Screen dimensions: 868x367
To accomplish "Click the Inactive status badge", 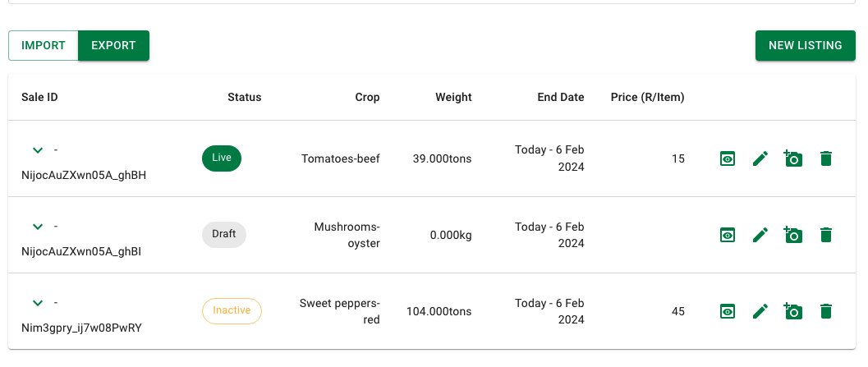I will 232,310.
